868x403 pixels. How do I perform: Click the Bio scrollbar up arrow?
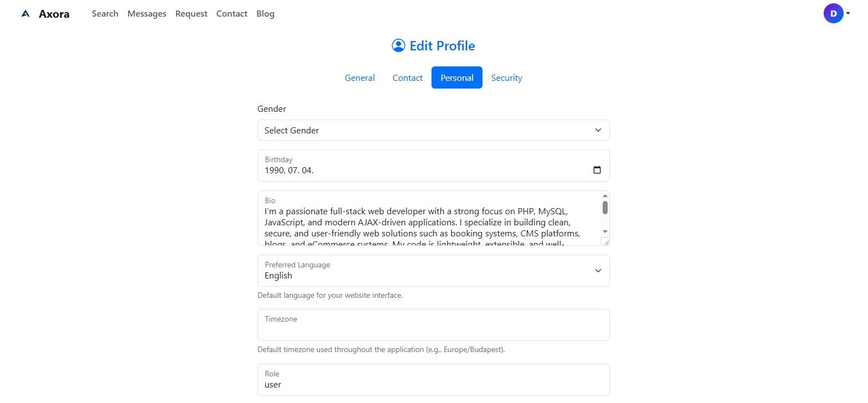(605, 196)
